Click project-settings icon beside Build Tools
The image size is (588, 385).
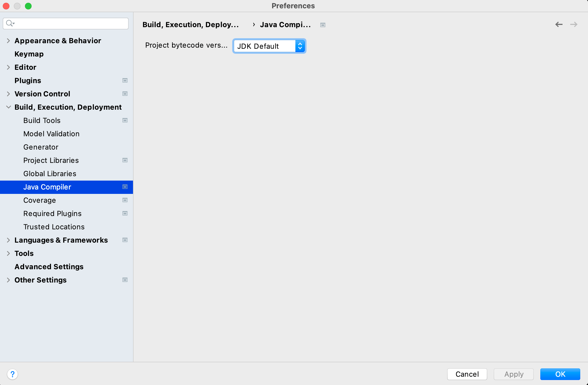tap(125, 120)
